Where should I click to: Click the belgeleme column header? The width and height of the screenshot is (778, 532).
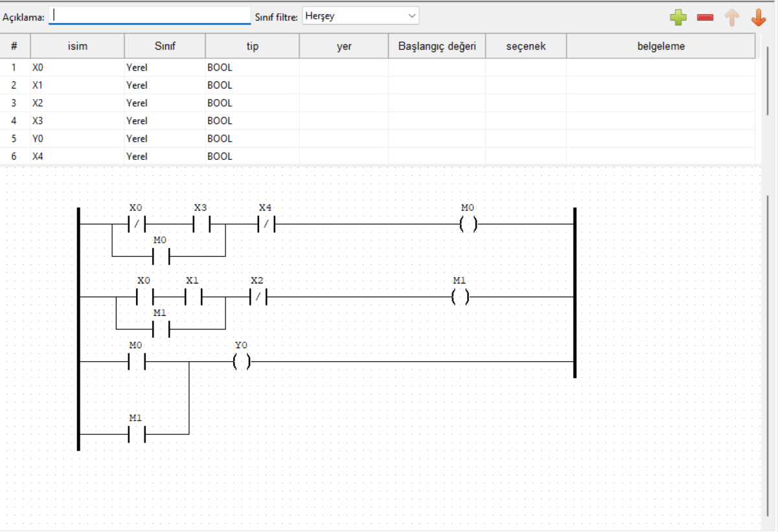click(660, 46)
